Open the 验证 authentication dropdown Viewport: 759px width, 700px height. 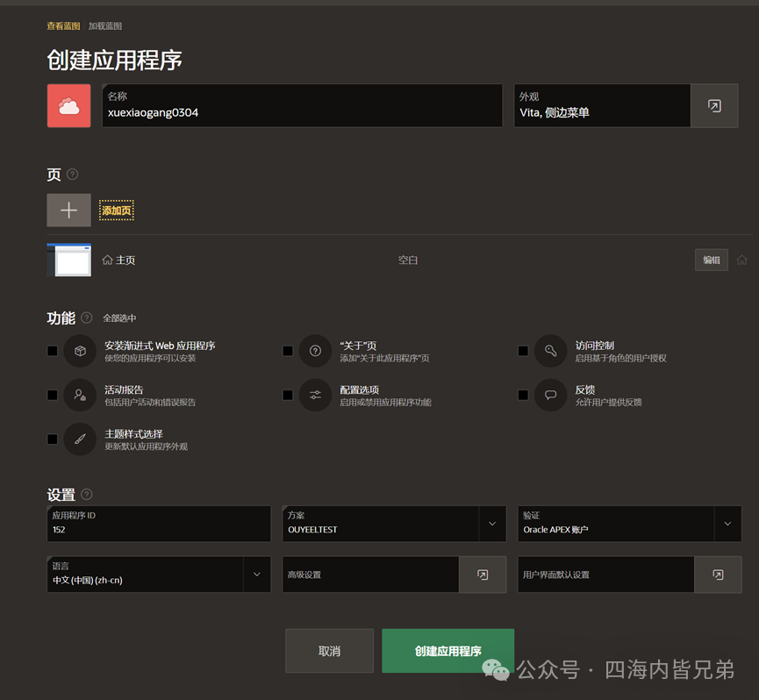pos(727,524)
